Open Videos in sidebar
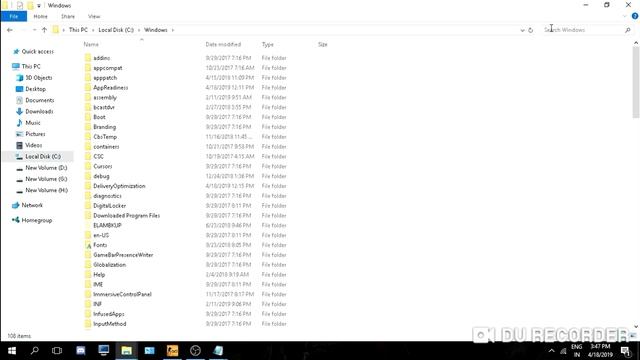Viewport: 640px width, 360px height. [33, 145]
